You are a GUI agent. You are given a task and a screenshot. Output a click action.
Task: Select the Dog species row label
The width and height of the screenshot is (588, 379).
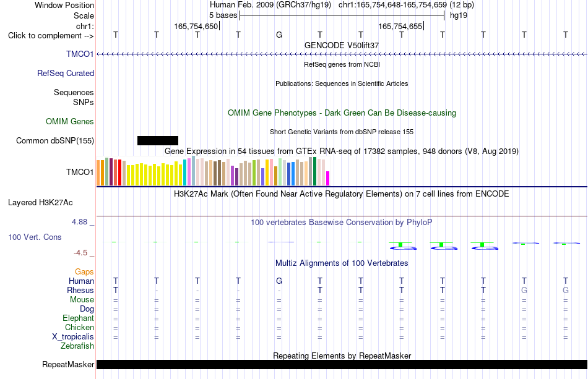pos(87,309)
